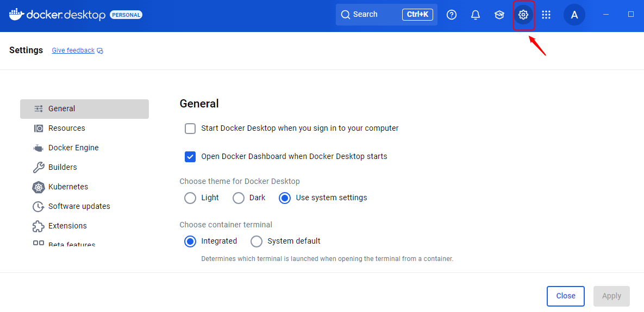Open the Learning center graduation cap icon
644x312 pixels.
click(499, 15)
